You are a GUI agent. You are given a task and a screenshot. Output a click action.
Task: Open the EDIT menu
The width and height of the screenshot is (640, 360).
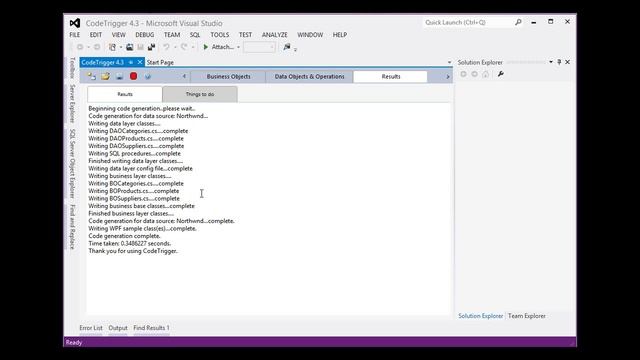click(96, 35)
